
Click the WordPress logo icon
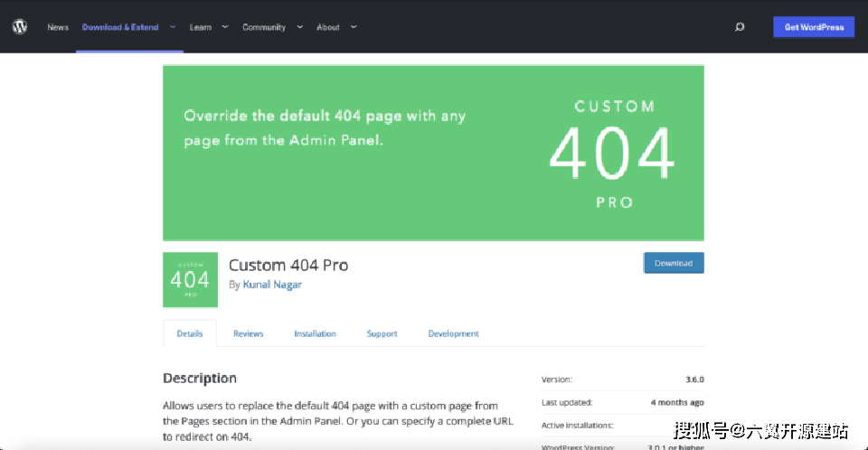[x=20, y=26]
